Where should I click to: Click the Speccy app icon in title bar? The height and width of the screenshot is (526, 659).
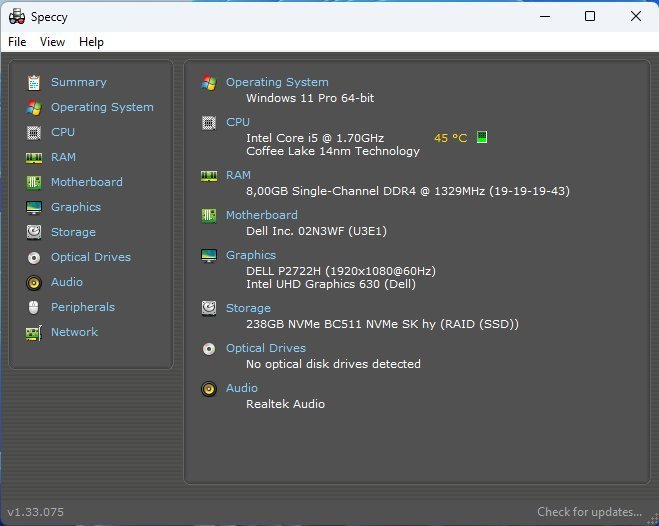[17, 17]
